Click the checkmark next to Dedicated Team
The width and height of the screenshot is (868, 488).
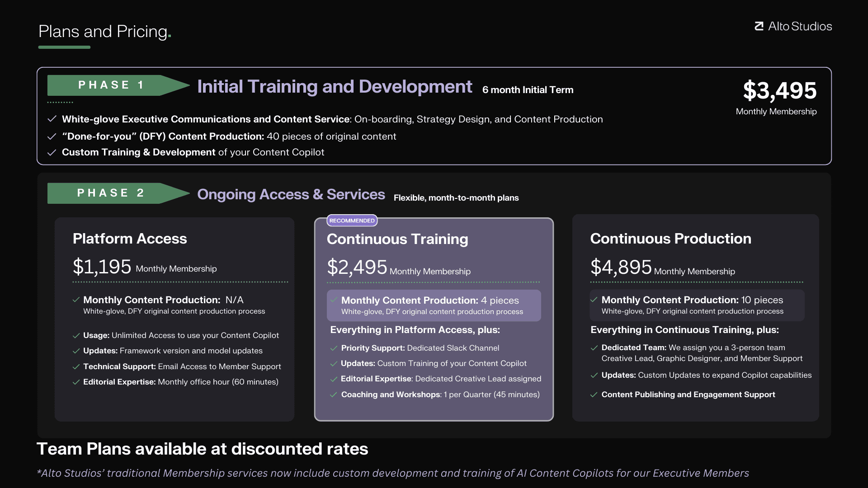594,348
